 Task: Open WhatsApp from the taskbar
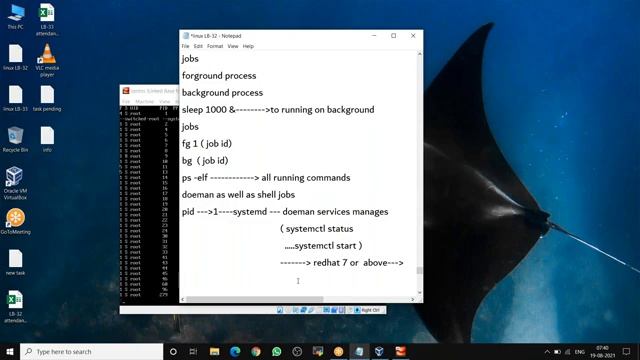[276, 351]
